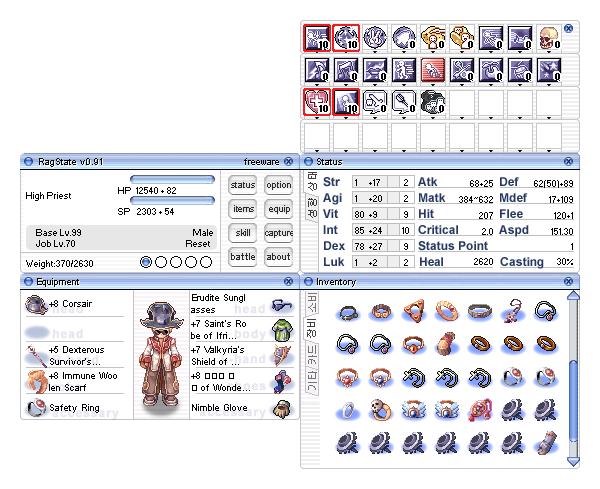Pick the bandaged arm item in Inventory
Screen dimensions: 600x489
546,443
